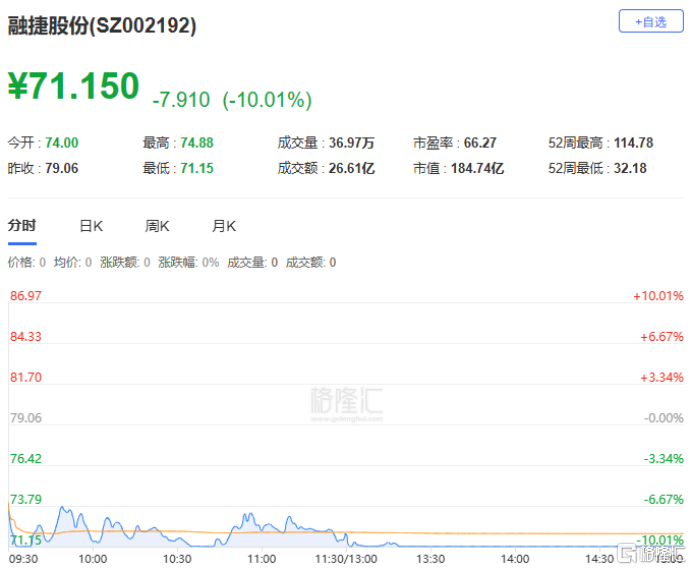Viewport: 692px width, 570px height.
Task: Click the 14:00 time axis label
Action: [x=515, y=559]
